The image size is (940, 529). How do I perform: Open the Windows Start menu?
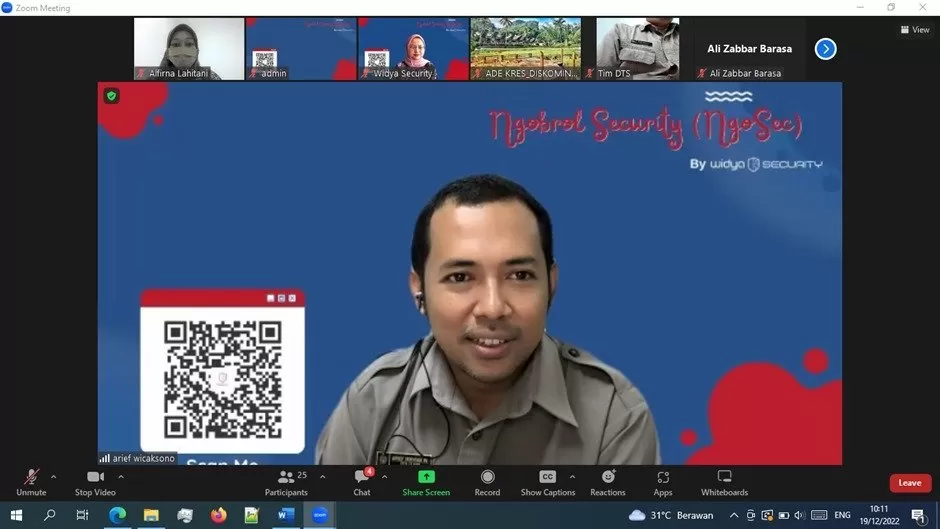tap(16, 515)
